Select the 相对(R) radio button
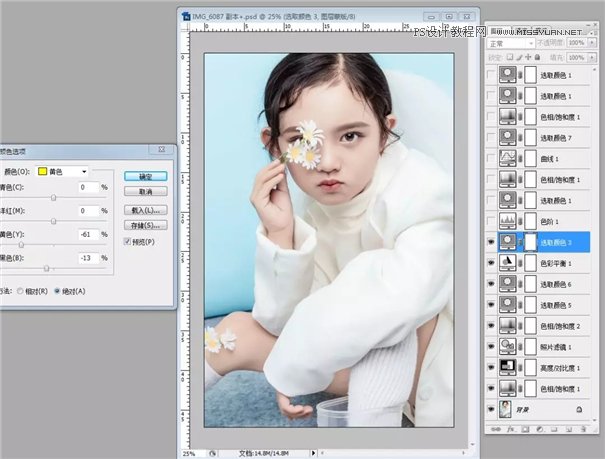This screenshot has width=605, height=459. 21,291
